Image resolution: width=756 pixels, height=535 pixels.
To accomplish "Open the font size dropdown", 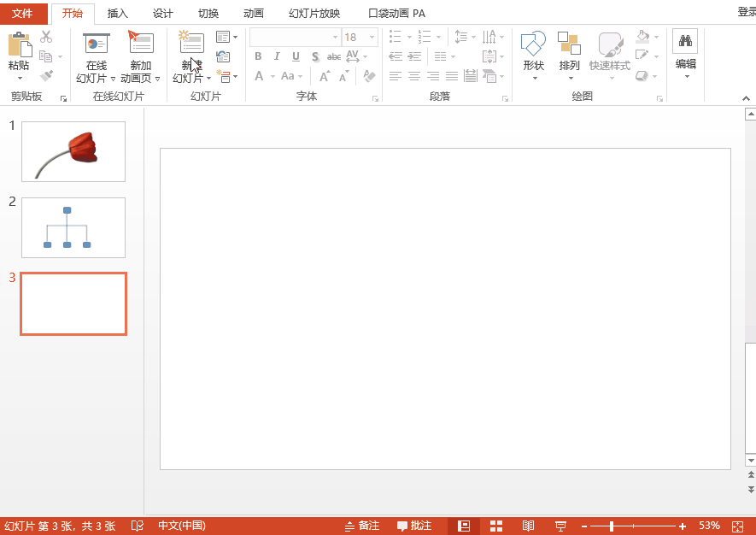I will click(x=372, y=37).
